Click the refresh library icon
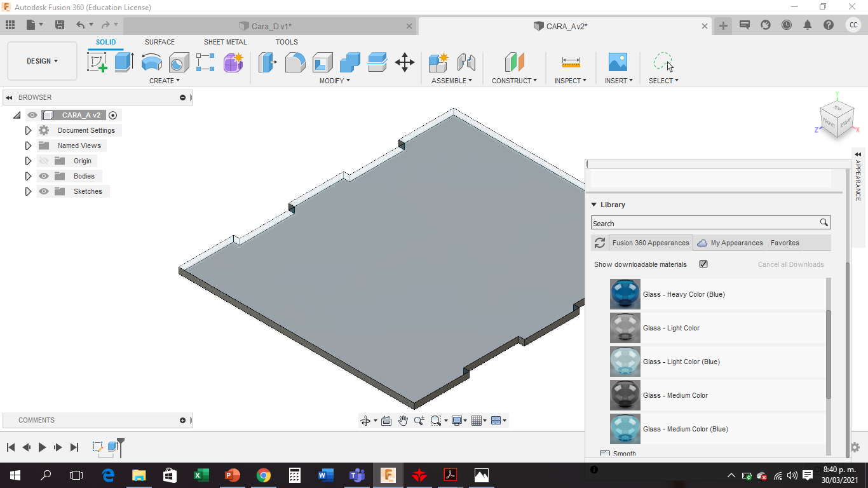868x488 pixels. point(600,243)
